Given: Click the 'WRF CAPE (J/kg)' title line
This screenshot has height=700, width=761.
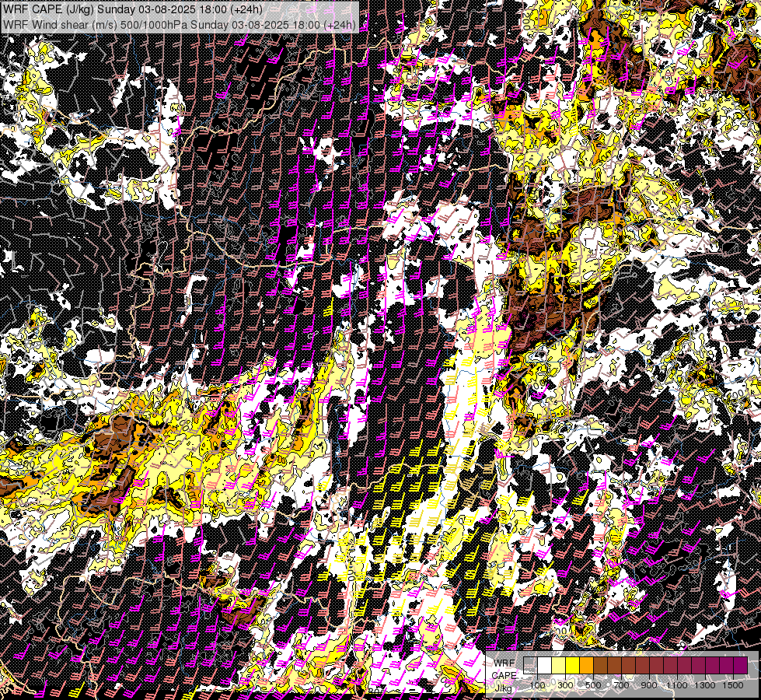Looking at the screenshot, I should point(133,9).
